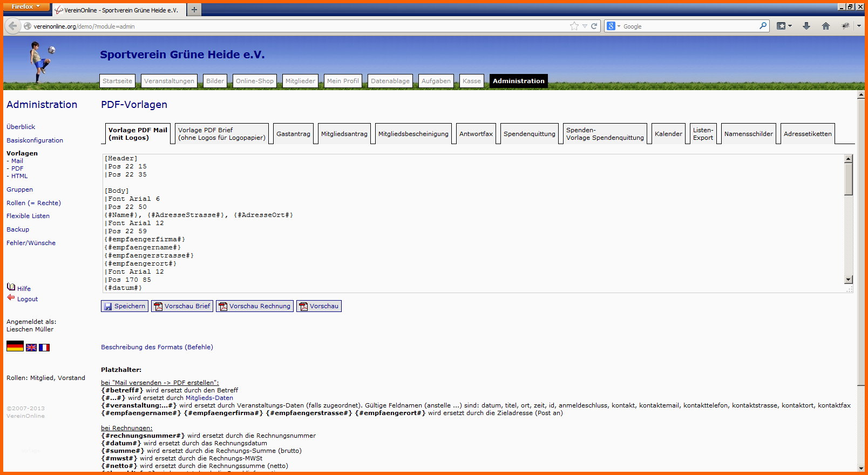Log out via the Logout link
The image size is (868, 475).
(x=27, y=299)
